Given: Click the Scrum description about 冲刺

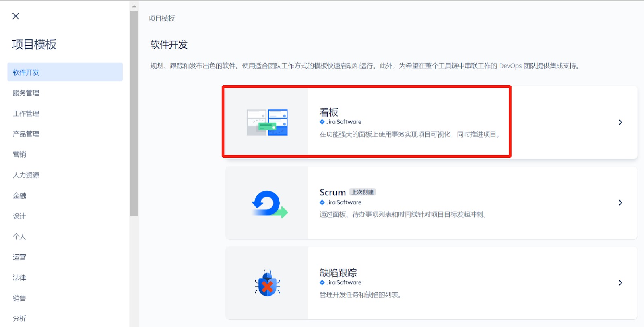Looking at the screenshot, I should (404, 214).
